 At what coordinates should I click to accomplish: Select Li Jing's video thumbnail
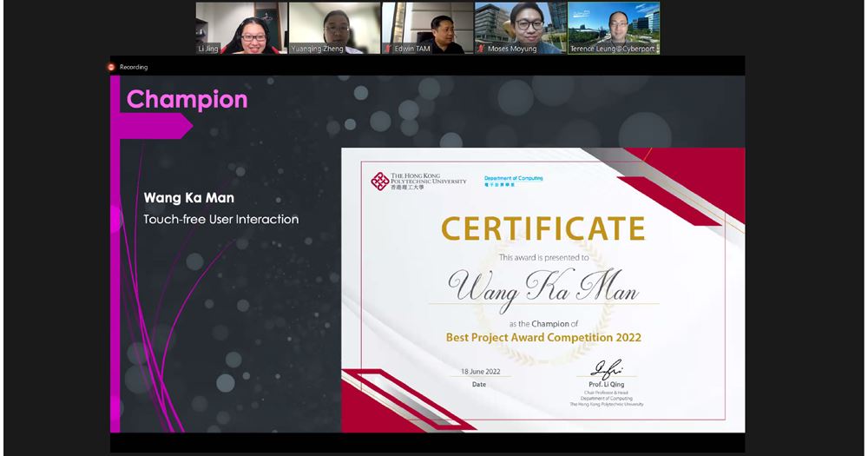coord(240,28)
